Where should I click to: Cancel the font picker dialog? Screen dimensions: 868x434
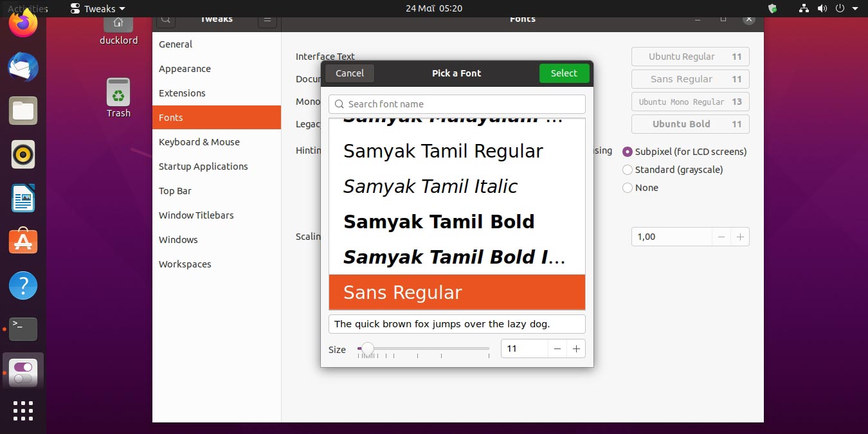click(349, 73)
